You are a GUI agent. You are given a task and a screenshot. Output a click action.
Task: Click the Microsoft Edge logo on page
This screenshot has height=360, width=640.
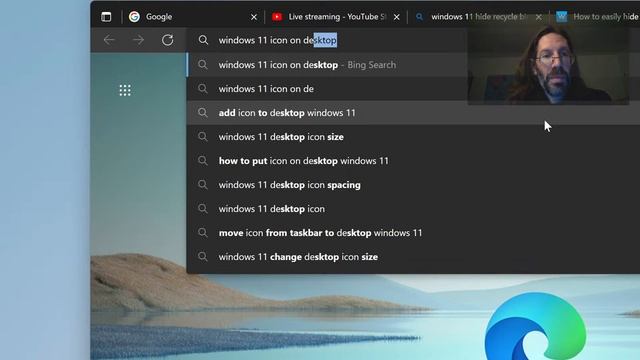[x=535, y=327]
